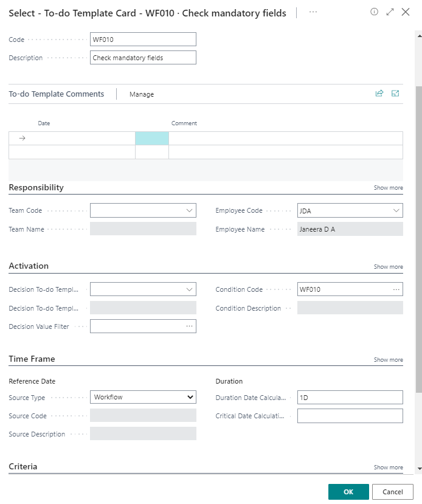Open Decision Value Filter ellipsis button
This screenshot has height=504, width=422.
(189, 326)
